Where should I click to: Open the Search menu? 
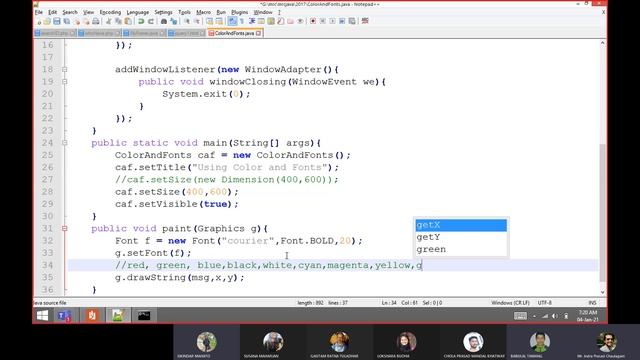coord(70,12)
